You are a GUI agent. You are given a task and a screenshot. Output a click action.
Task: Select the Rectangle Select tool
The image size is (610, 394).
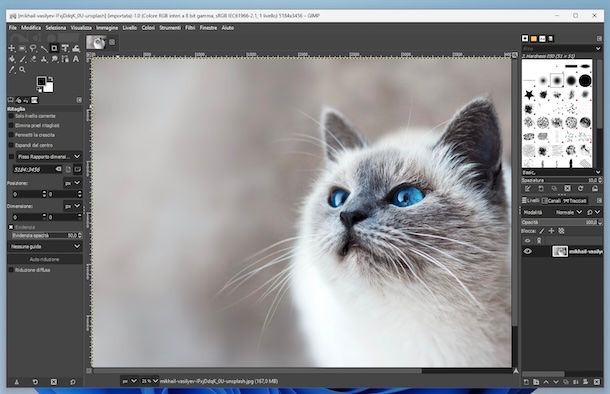pyautogui.click(x=22, y=48)
